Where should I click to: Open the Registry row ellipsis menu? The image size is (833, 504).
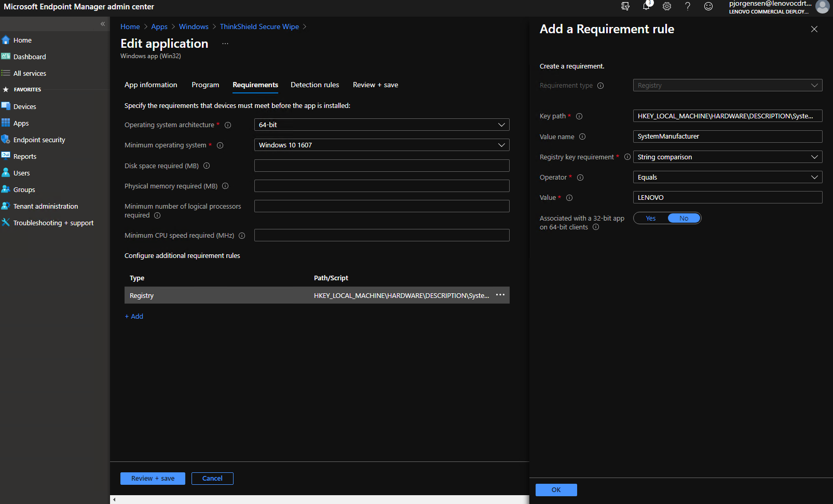500,295
